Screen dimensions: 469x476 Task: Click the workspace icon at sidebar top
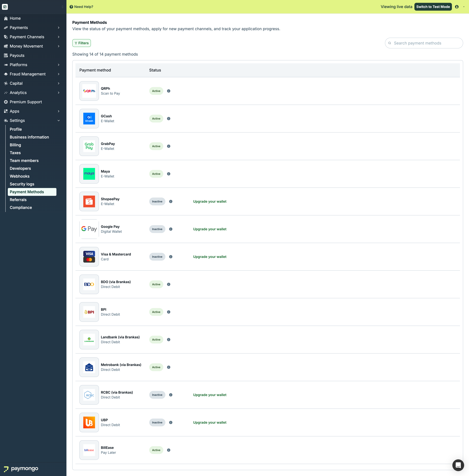[5, 7]
